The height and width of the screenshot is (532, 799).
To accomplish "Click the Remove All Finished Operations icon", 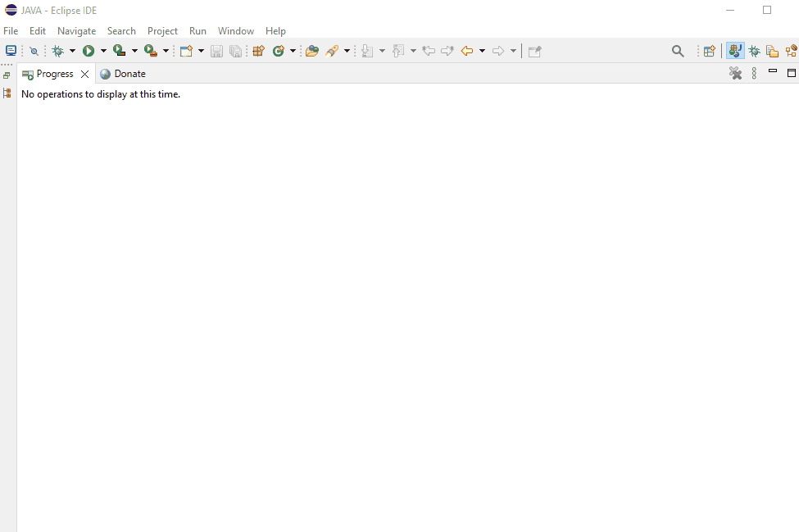I will (x=735, y=74).
